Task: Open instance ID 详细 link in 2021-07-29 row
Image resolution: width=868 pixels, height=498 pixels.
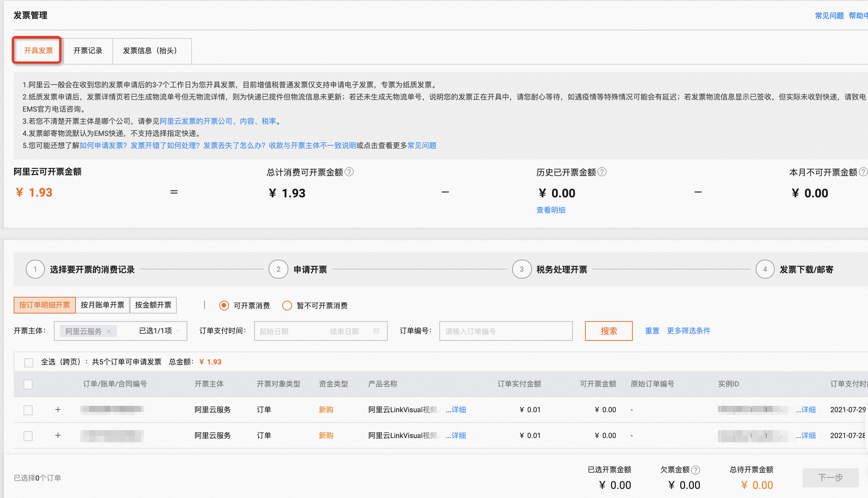Action: coord(808,410)
